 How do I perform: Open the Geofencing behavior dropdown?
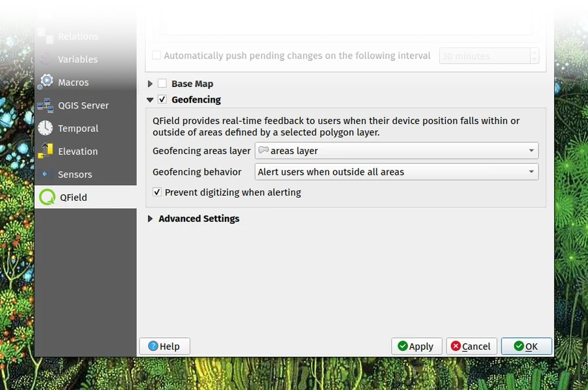(396, 172)
